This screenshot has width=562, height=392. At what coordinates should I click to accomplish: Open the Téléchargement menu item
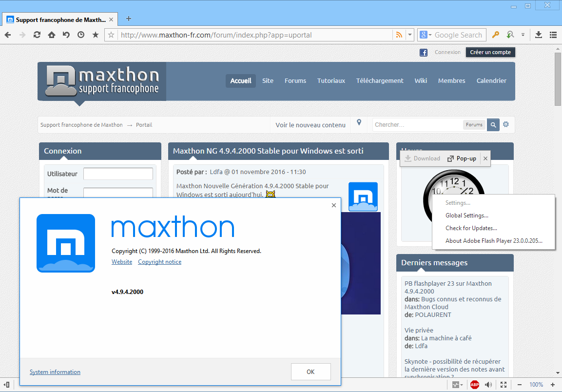click(x=380, y=81)
